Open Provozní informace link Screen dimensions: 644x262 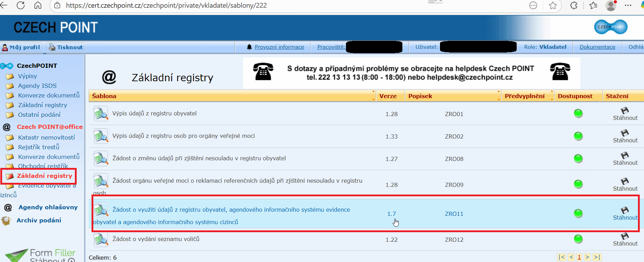[x=279, y=47]
